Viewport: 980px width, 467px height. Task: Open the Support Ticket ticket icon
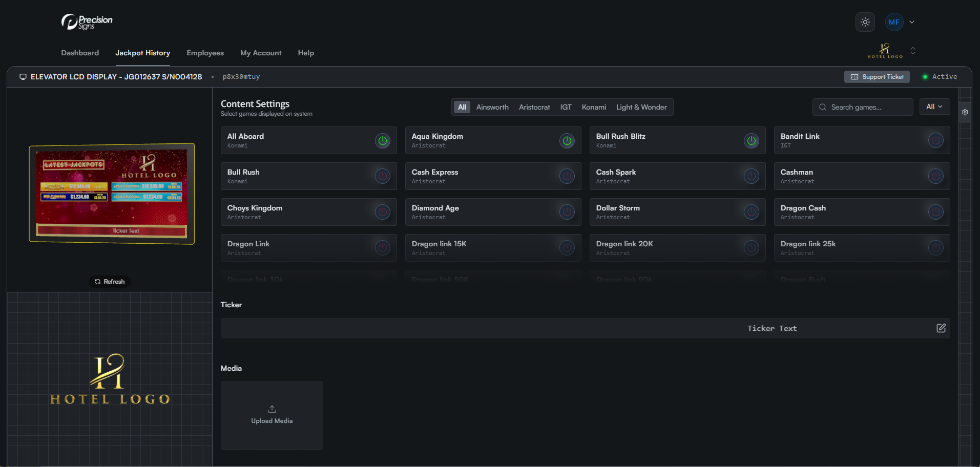coord(854,77)
